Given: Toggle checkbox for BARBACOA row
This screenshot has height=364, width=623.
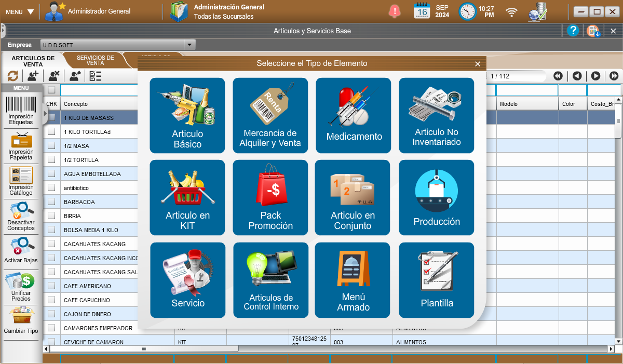Looking at the screenshot, I should 51,202.
